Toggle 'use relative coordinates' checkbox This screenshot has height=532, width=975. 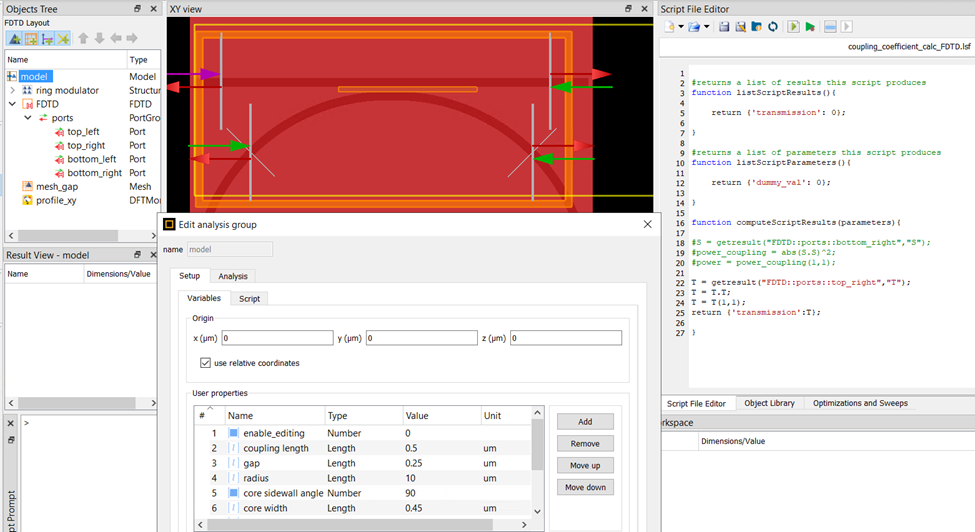(x=206, y=363)
